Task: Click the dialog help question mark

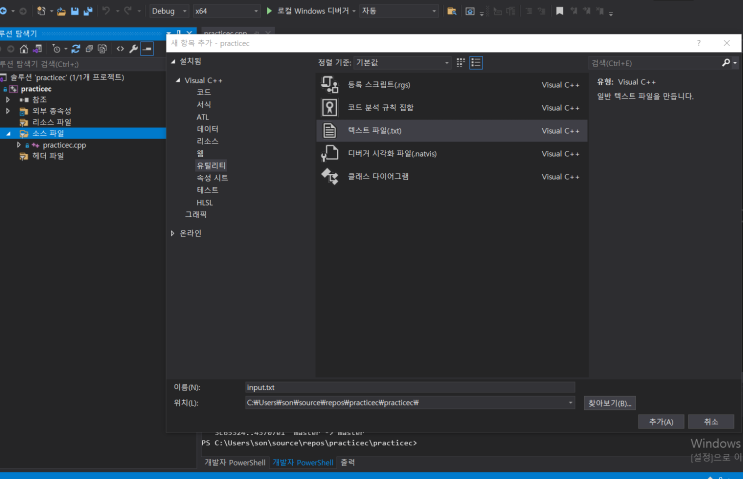Action: (x=698, y=43)
